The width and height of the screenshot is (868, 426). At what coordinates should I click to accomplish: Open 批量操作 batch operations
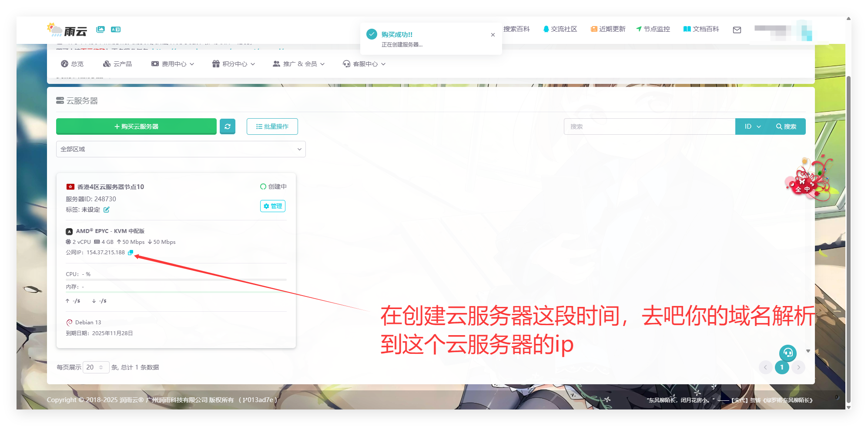(272, 126)
